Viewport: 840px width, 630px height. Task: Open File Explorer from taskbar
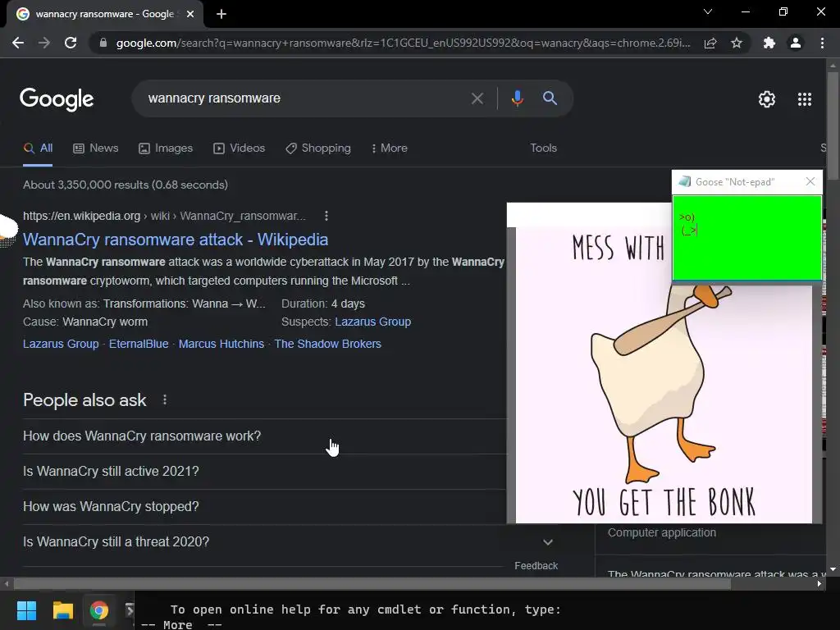pyautogui.click(x=62, y=610)
